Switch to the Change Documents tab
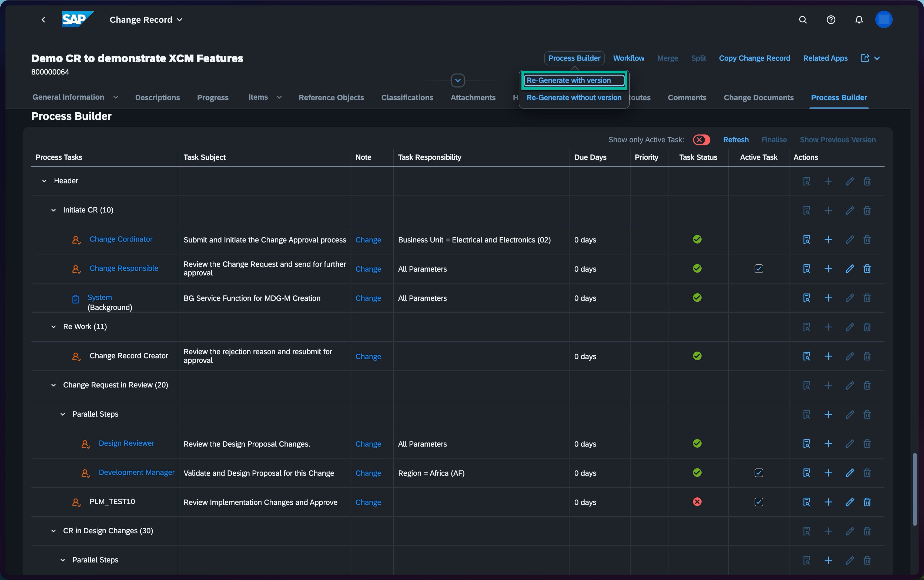 click(x=759, y=97)
